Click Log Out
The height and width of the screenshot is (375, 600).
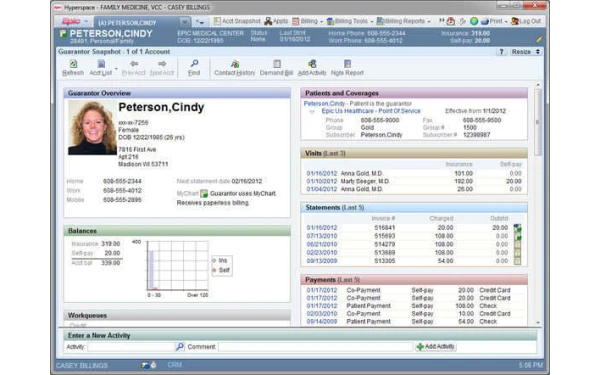point(526,21)
